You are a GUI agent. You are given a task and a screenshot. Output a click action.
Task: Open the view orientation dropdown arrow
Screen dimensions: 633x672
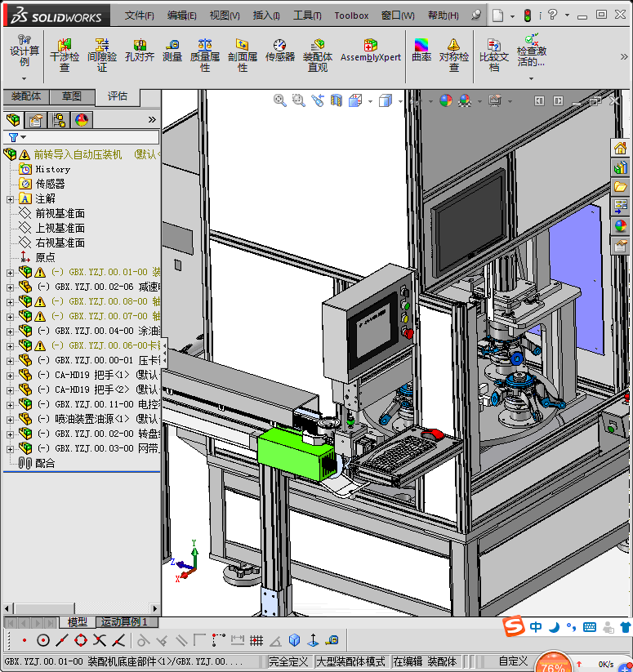coord(370,101)
